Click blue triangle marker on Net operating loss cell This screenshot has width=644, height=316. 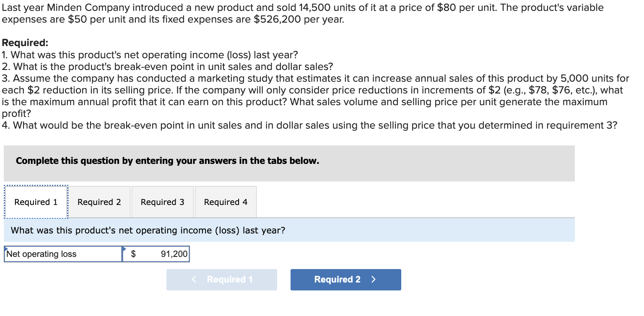(6, 248)
